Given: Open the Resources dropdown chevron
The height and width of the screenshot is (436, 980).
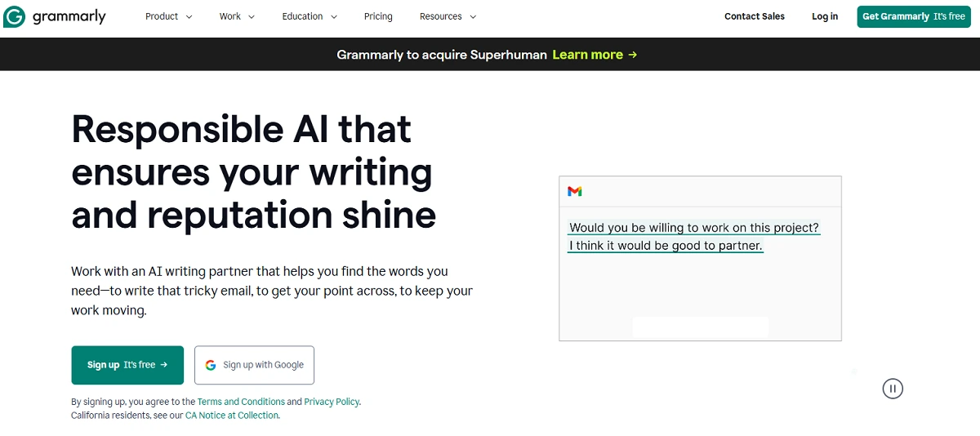Looking at the screenshot, I should point(473,16).
